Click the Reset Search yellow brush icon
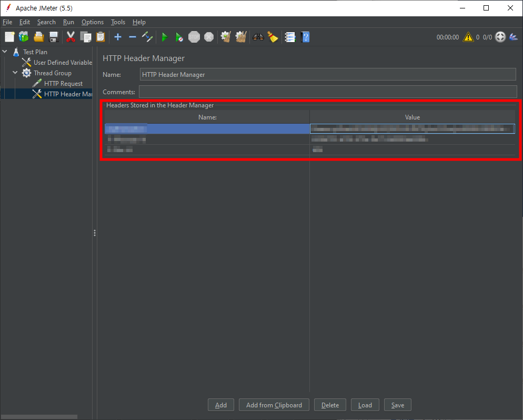The image size is (523, 420). (x=273, y=37)
